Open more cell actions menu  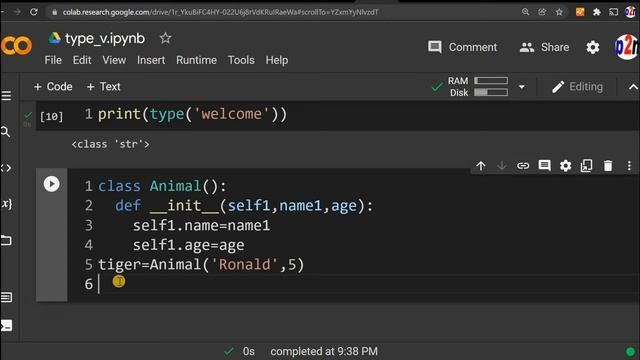[x=629, y=166]
